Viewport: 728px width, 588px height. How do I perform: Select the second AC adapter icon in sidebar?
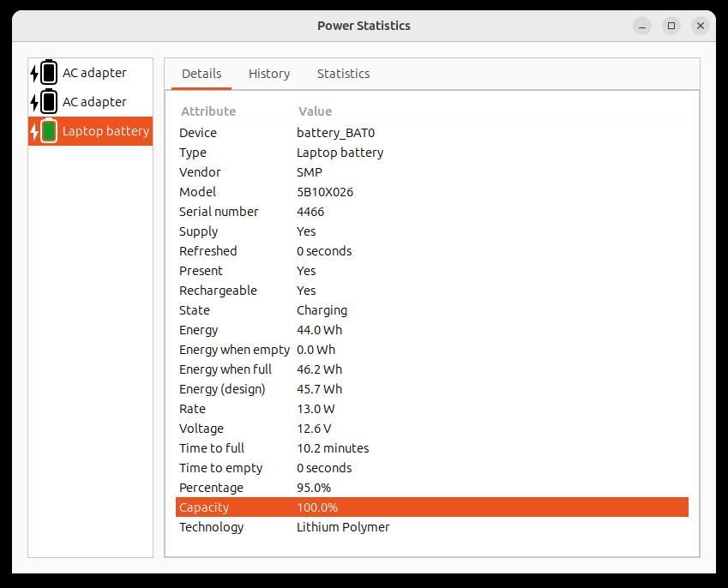click(44, 102)
